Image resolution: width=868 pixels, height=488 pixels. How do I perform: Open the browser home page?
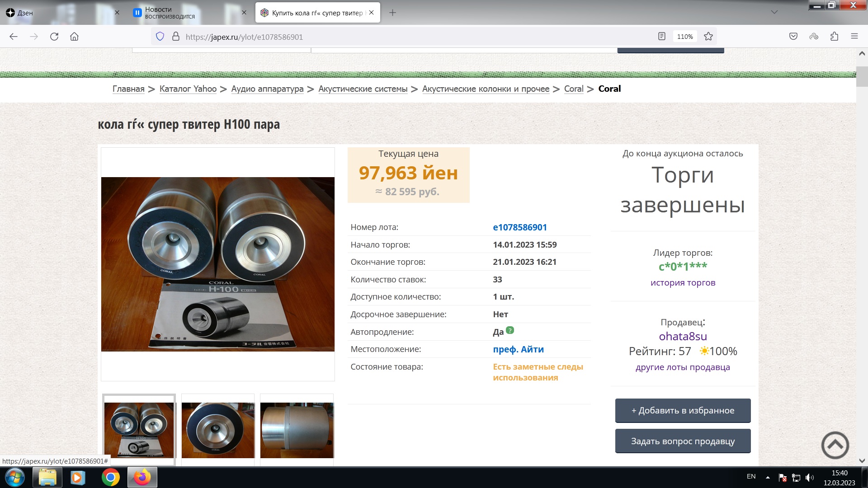(x=74, y=37)
